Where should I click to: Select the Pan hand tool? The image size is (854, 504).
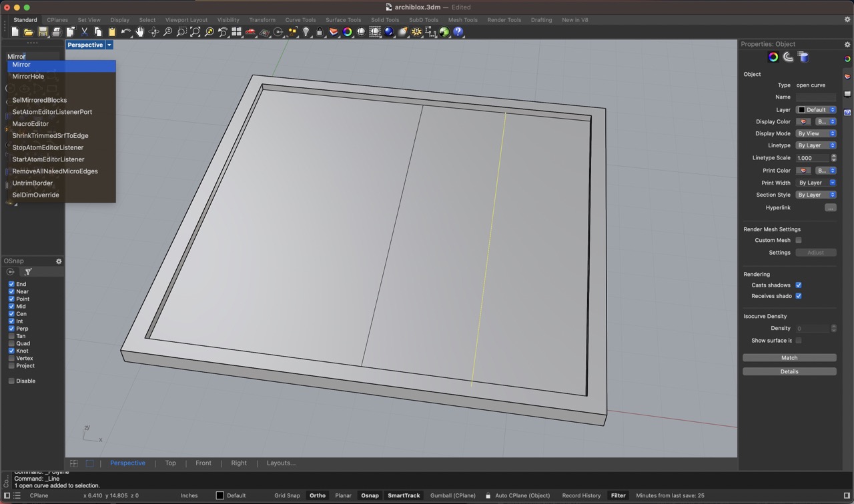[139, 32]
